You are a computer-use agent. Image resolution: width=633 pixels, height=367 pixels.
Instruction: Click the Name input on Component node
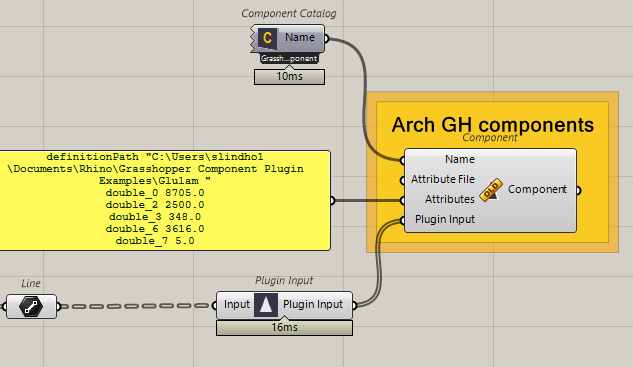[460, 159]
